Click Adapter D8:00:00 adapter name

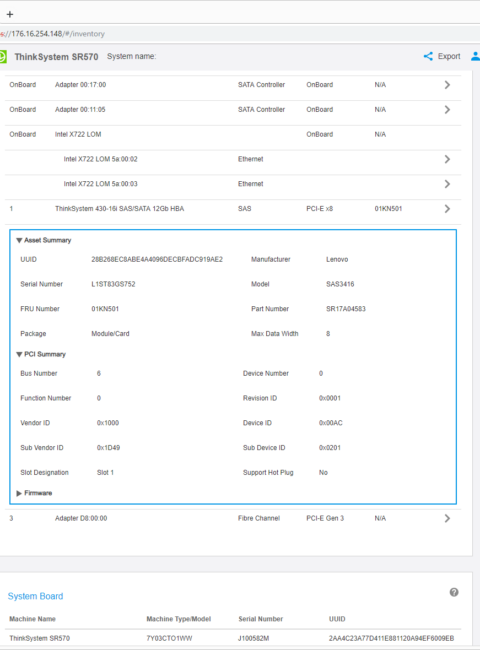pyautogui.click(x=81, y=519)
